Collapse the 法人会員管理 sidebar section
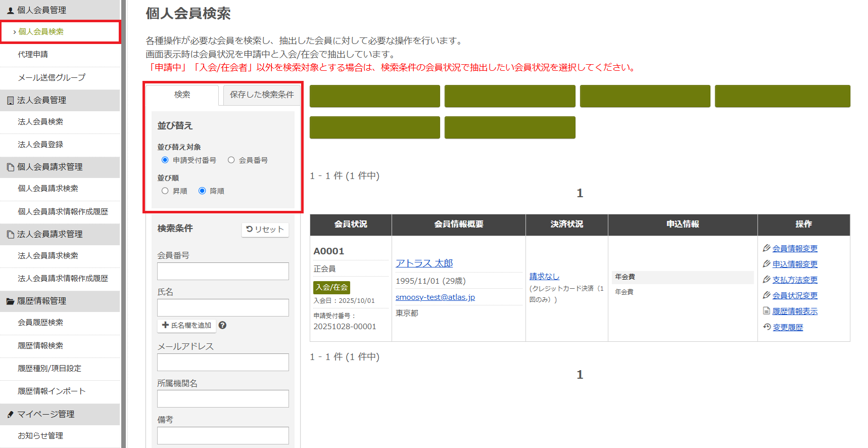 pyautogui.click(x=41, y=100)
